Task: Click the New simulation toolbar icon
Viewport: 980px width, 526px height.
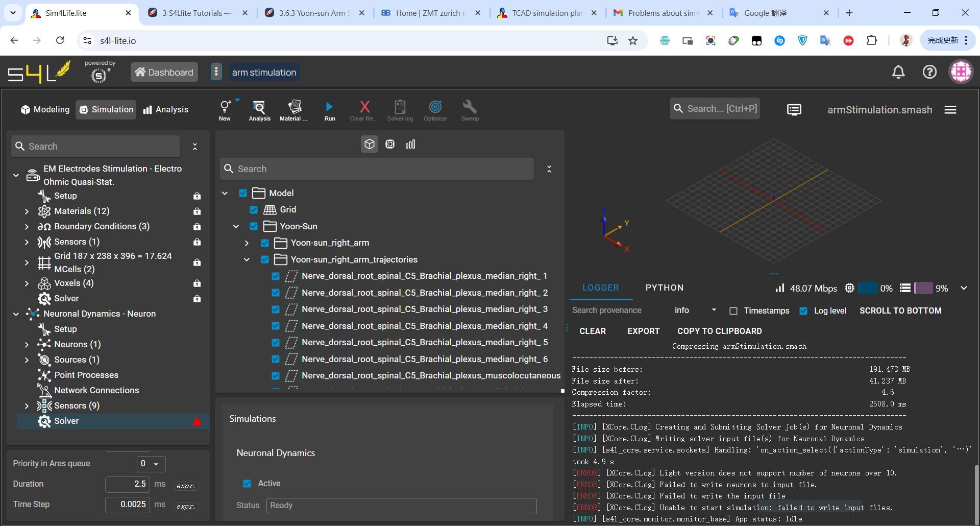Action: click(225, 110)
